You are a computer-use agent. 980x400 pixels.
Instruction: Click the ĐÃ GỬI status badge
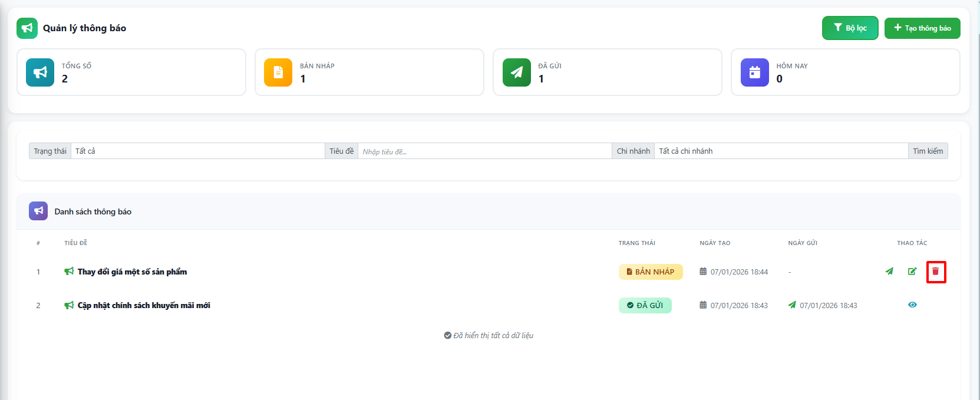645,305
